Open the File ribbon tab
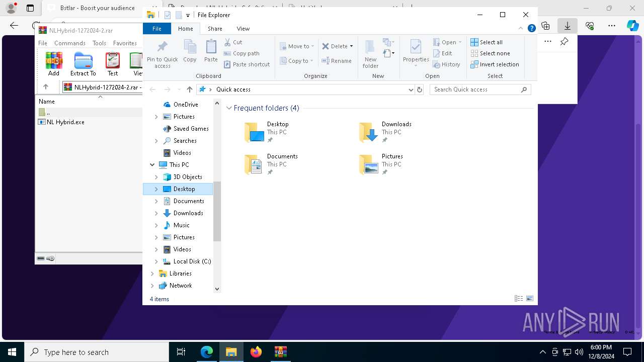The height and width of the screenshot is (362, 644). coord(157,29)
